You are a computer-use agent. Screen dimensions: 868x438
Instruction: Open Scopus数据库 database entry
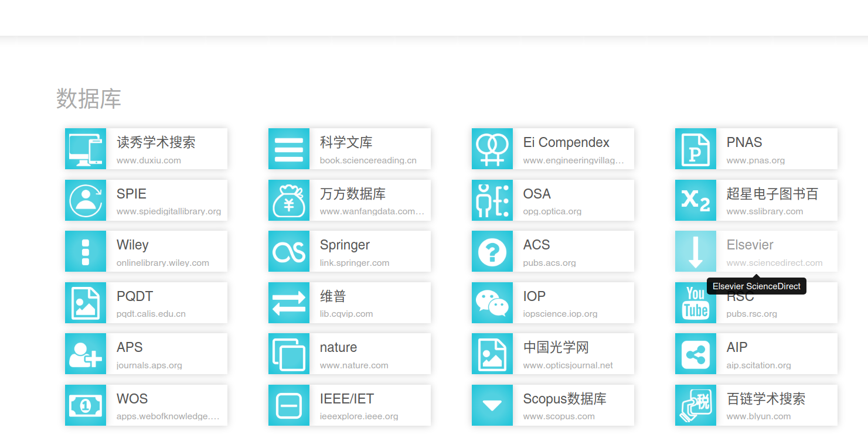click(564, 399)
